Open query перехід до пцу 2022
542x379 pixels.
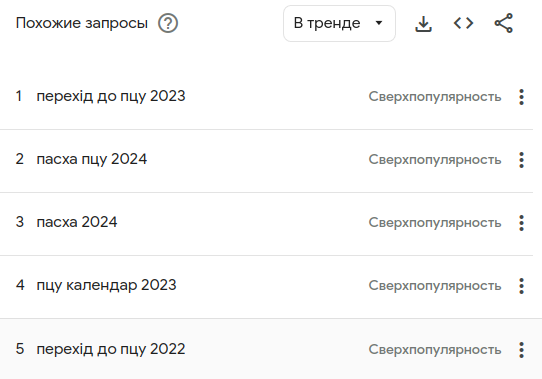[111, 349]
